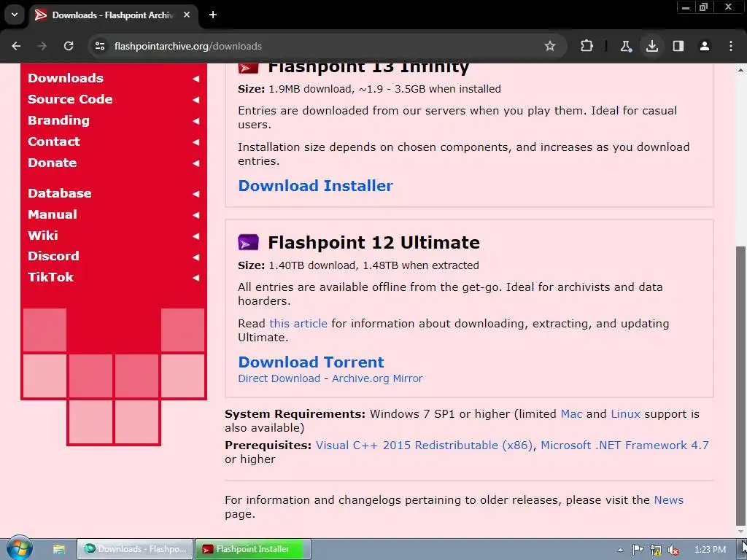This screenshot has height=560, width=747.
Task: Click the arrow beside Contact entry
Action: click(x=196, y=142)
